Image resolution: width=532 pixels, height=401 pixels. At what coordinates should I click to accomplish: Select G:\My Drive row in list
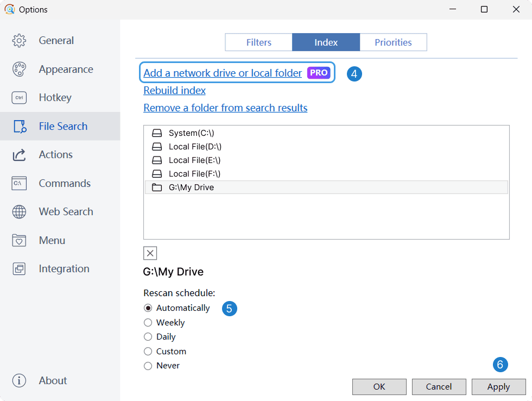coord(326,187)
